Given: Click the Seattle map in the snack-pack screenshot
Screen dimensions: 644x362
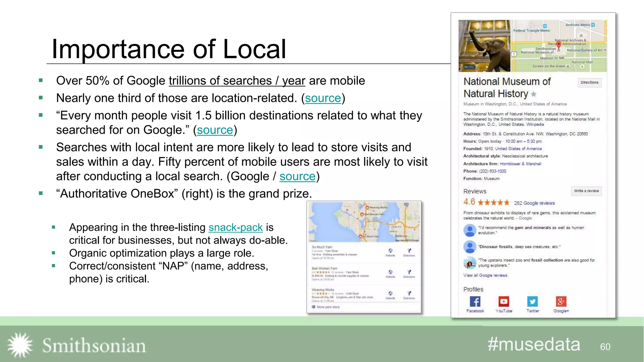Looking at the screenshot, I should click(364, 222).
